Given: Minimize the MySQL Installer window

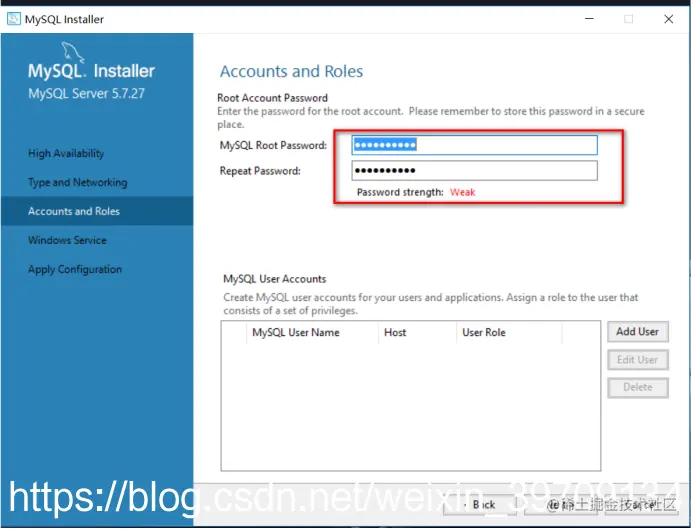Looking at the screenshot, I should click(589, 19).
